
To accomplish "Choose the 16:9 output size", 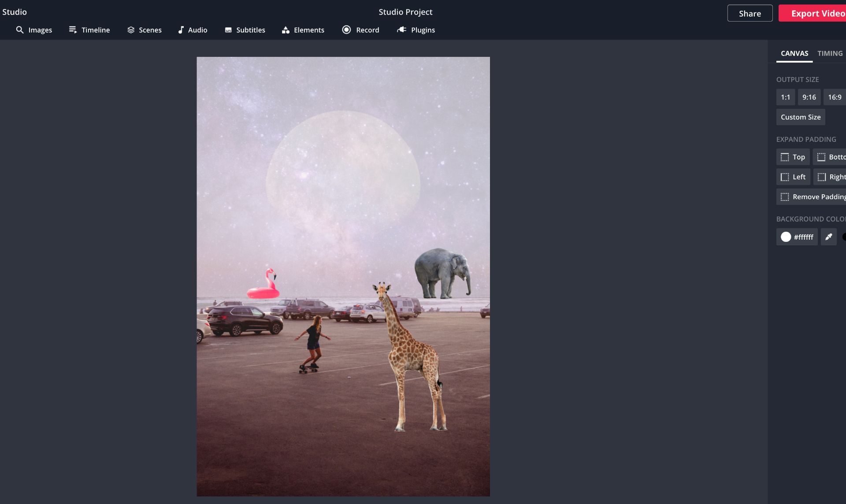I will (834, 97).
